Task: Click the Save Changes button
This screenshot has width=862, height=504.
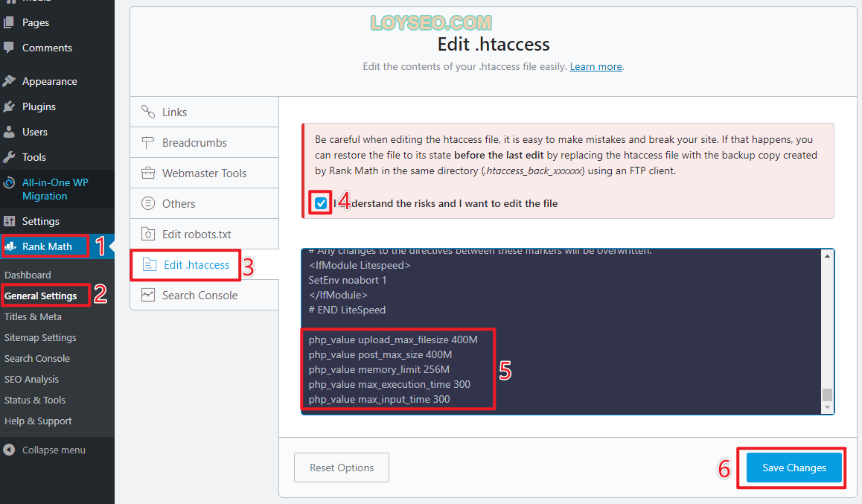Action: 794,468
